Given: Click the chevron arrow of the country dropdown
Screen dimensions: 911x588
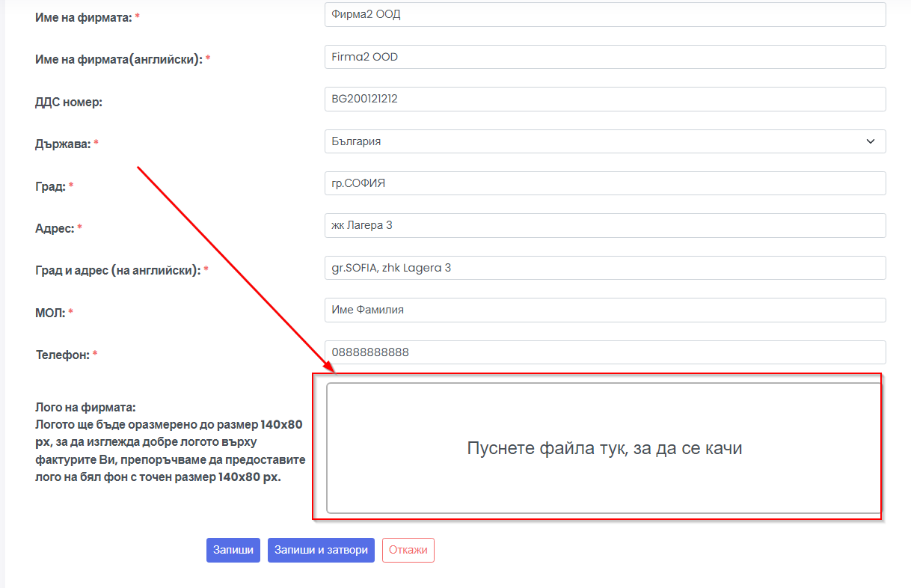Looking at the screenshot, I should click(870, 141).
